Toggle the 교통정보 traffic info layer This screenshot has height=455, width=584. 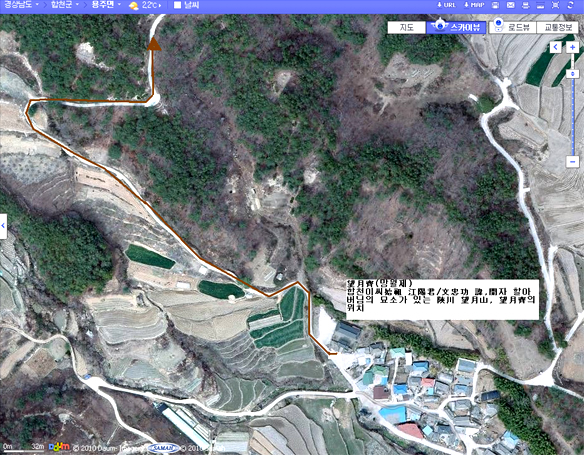pos(558,27)
